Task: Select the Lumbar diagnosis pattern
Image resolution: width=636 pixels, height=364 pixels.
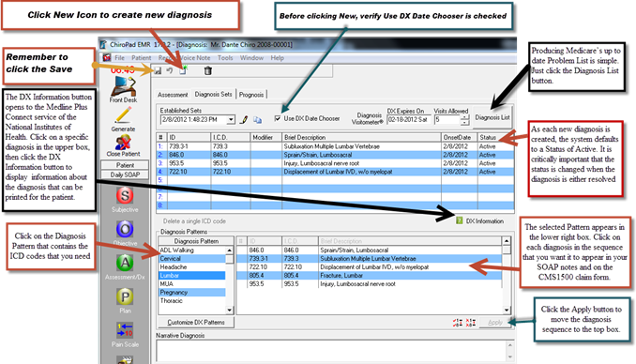Action: tap(192, 276)
